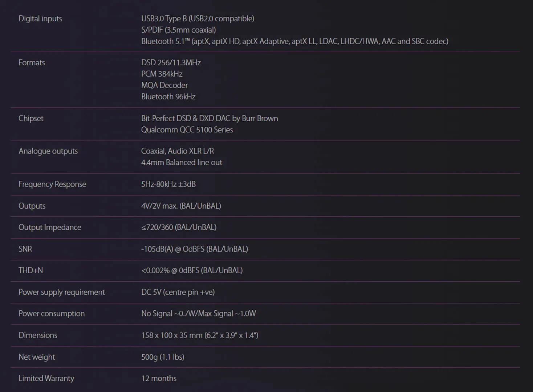Click the Power consumption label
Image resolution: width=533 pixels, height=392 pixels.
click(52, 314)
